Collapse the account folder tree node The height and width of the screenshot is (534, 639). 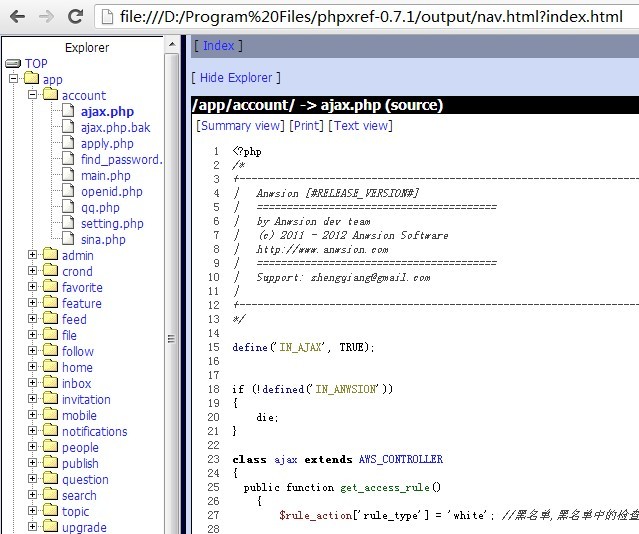pos(32,96)
